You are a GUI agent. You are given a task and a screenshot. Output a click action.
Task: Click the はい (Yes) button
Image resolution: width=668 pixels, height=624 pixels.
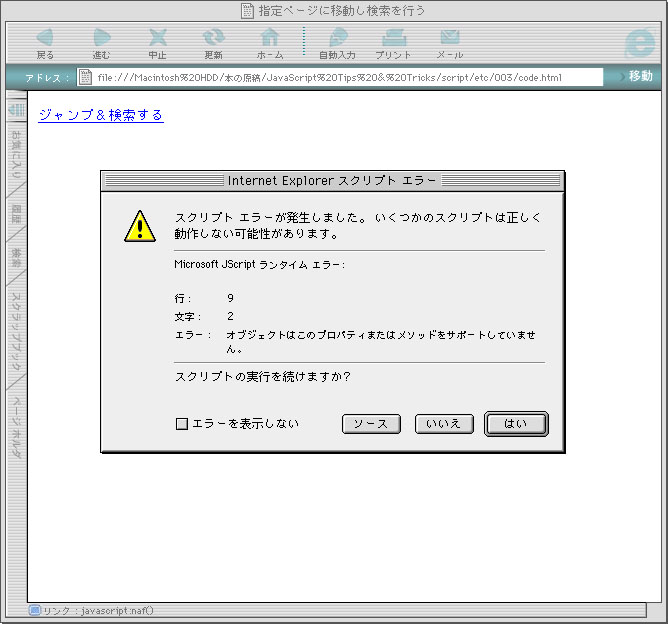516,424
